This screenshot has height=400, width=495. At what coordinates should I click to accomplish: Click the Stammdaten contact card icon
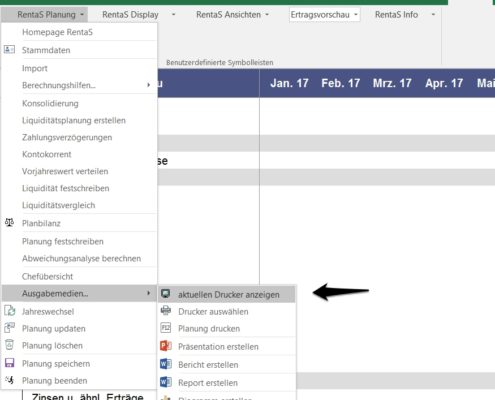point(9,50)
